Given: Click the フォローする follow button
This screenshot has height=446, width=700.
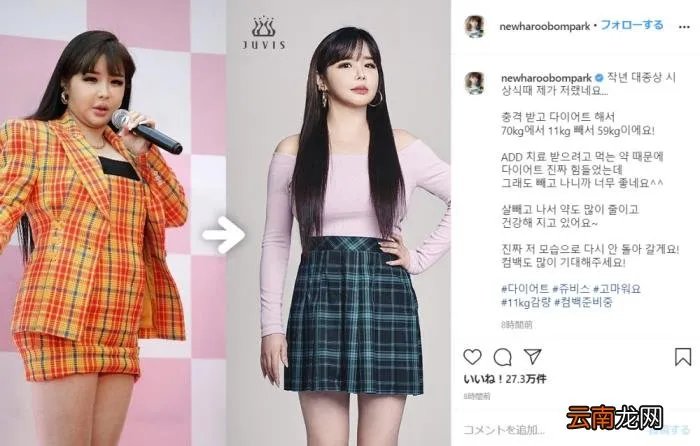Looking at the screenshot, I should pyautogui.click(x=632, y=25).
